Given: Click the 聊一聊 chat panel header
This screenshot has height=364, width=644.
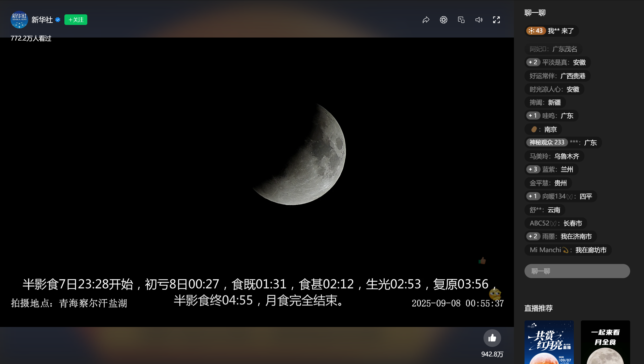Looking at the screenshot, I should pos(535,13).
